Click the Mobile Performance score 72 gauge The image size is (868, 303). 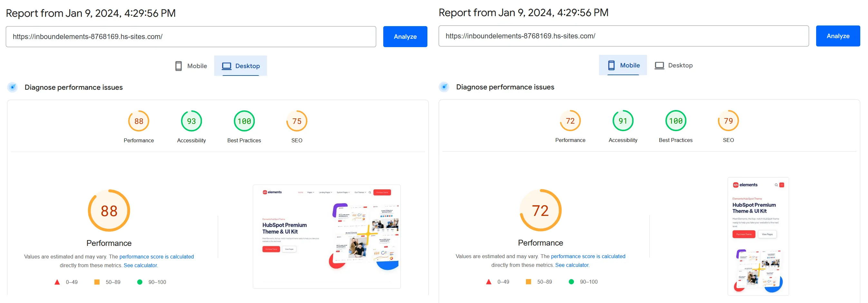[570, 121]
